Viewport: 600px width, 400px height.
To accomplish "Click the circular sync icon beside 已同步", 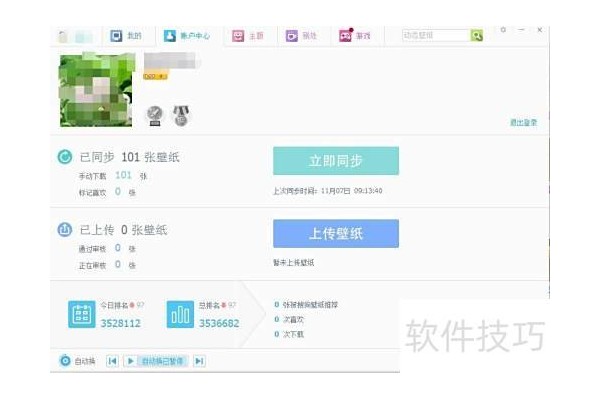I will (65, 157).
